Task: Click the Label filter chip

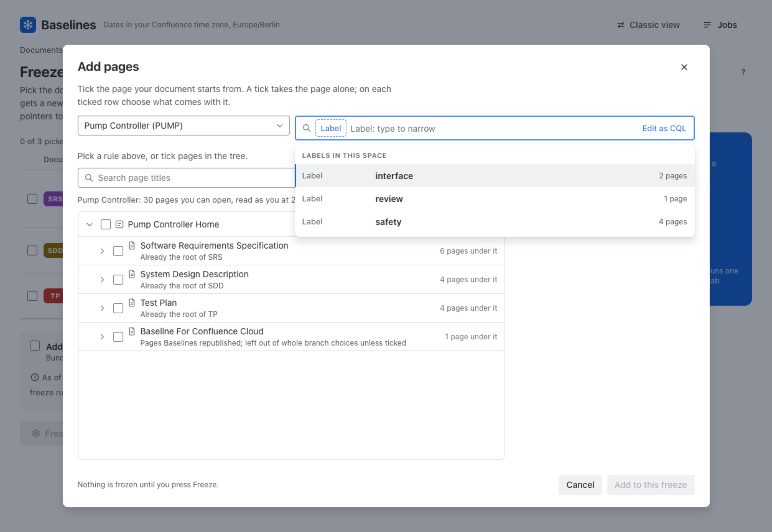Action: pyautogui.click(x=331, y=128)
